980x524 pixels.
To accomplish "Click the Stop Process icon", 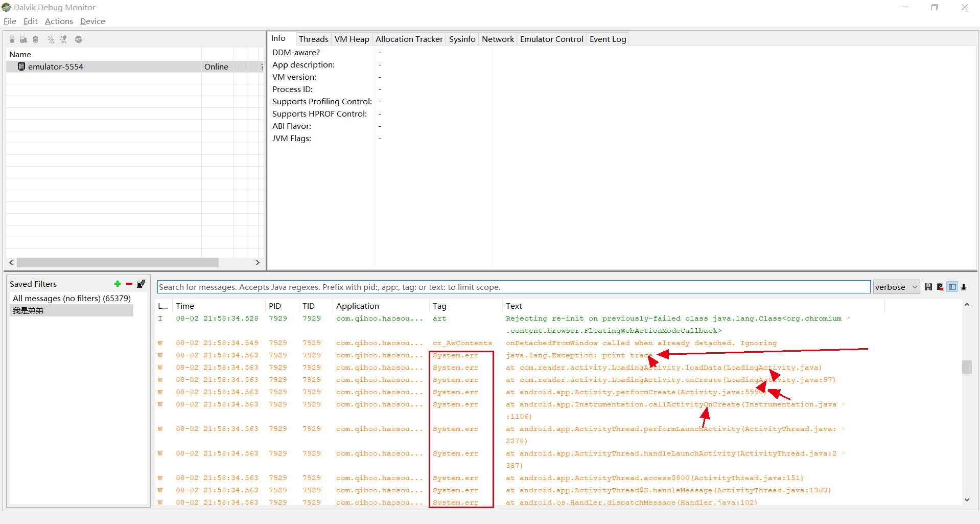I will (79, 39).
